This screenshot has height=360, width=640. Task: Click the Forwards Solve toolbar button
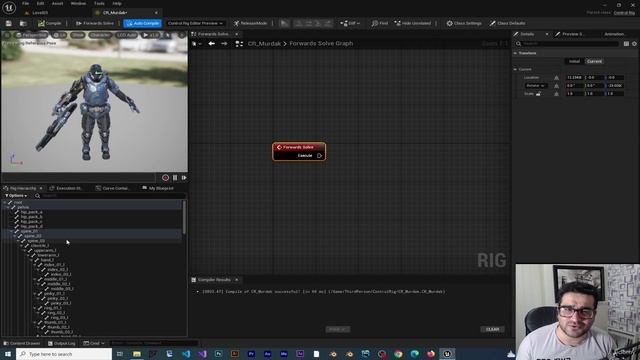[95, 23]
